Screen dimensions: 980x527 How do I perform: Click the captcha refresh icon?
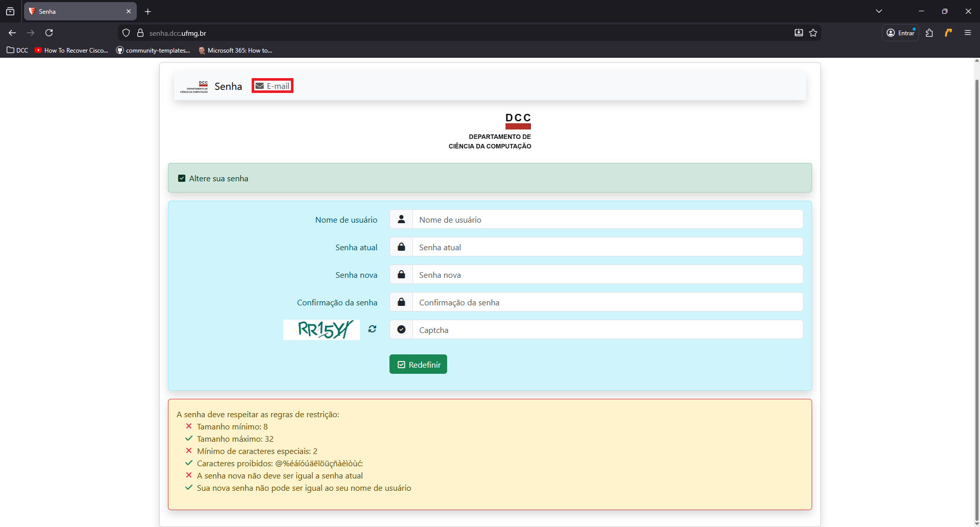[x=372, y=329]
